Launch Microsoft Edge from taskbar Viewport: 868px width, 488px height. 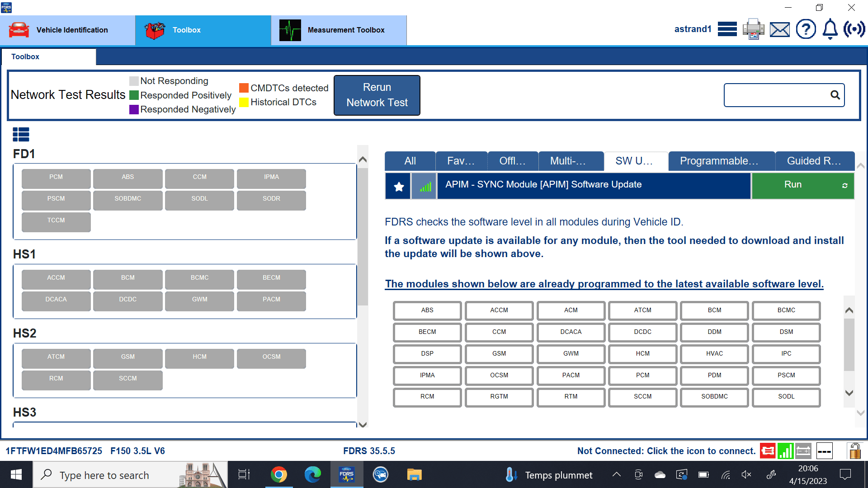tap(312, 474)
